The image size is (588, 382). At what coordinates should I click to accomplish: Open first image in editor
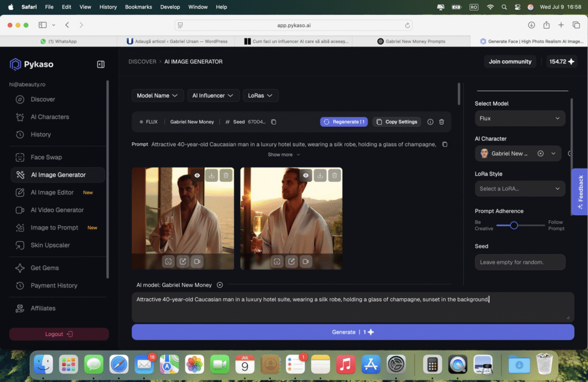click(x=183, y=262)
